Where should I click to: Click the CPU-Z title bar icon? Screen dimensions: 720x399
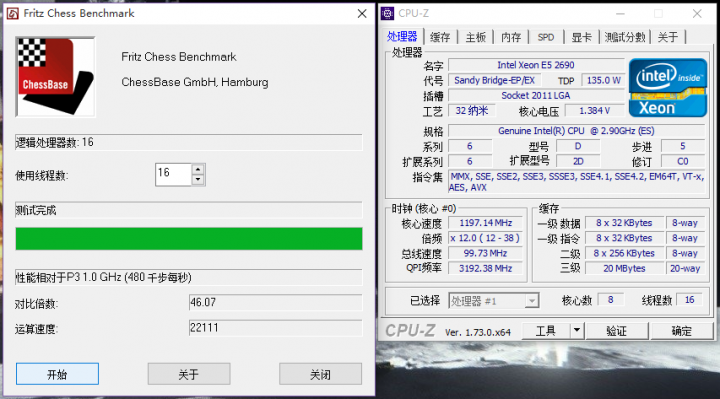(x=388, y=14)
